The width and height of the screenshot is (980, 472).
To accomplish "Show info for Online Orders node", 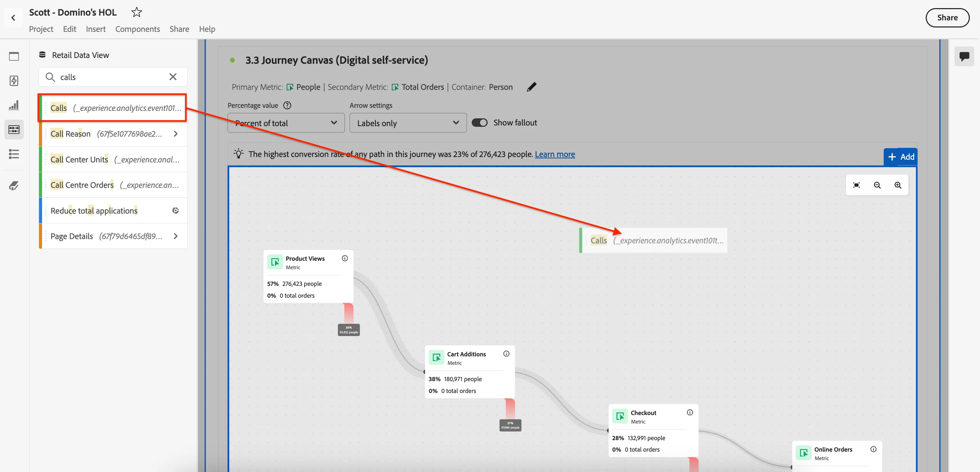I will (874, 449).
